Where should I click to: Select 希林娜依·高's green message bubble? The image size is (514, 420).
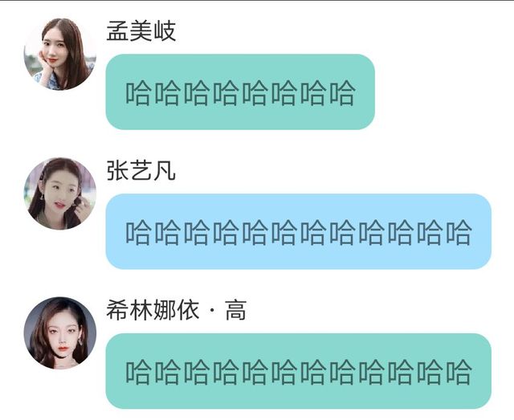tap(298, 371)
